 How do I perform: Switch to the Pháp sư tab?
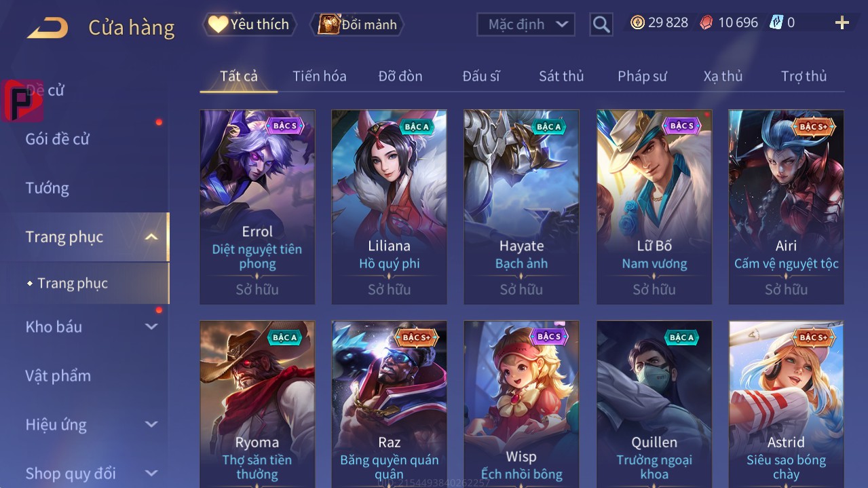pyautogui.click(x=642, y=76)
